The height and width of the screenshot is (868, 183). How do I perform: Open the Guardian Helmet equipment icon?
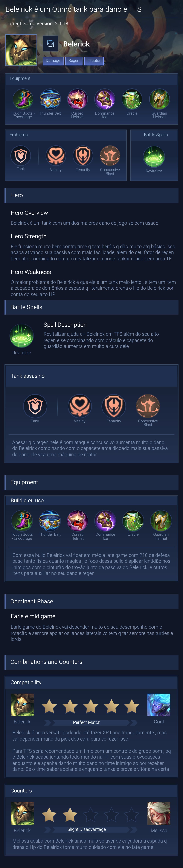pyautogui.click(x=159, y=99)
